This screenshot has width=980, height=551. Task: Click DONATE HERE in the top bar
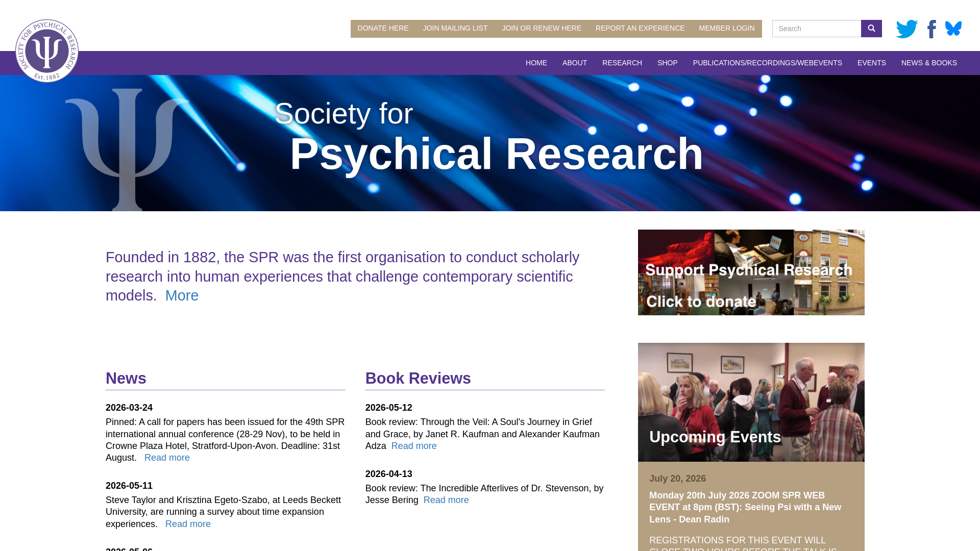click(383, 29)
